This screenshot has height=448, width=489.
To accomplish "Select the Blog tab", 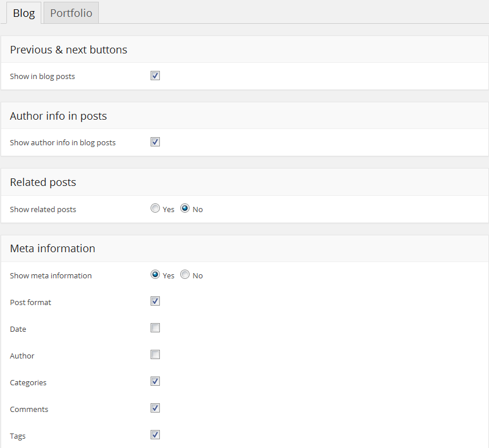I will tap(24, 13).
